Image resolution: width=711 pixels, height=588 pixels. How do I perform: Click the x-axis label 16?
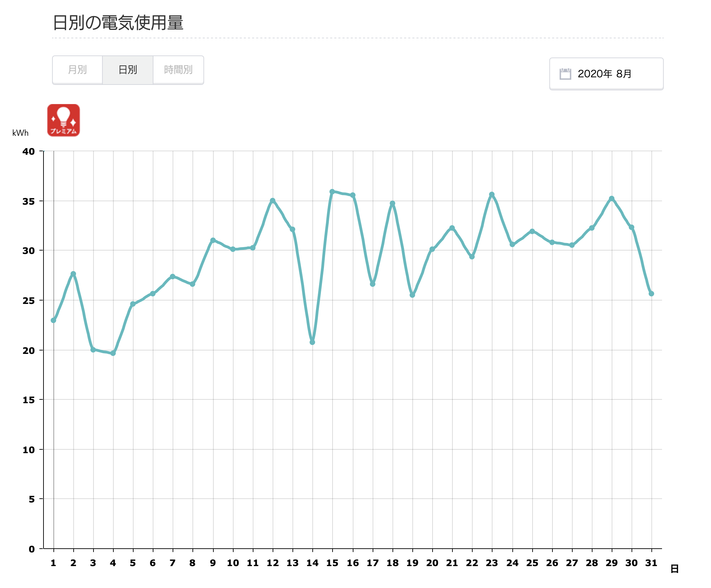pos(353,563)
